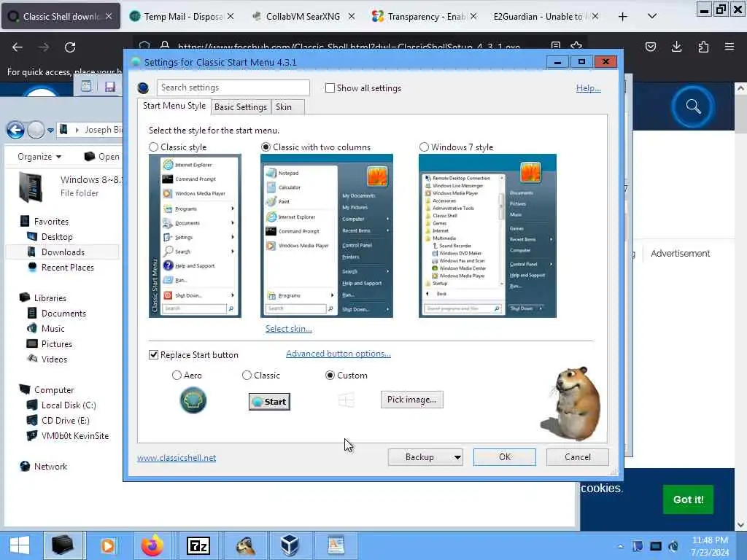This screenshot has width=747, height=560.
Task: Open the VirtualBox cube icon on taskbar
Action: click(290, 545)
